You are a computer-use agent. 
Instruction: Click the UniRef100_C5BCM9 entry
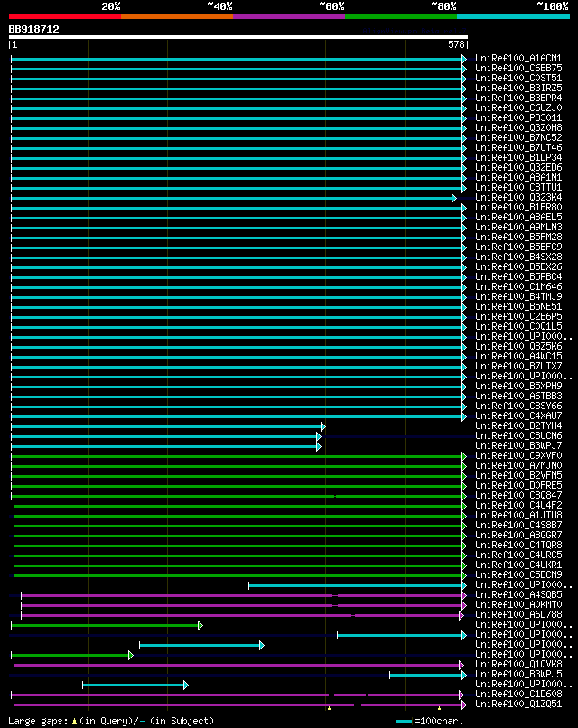click(x=518, y=574)
